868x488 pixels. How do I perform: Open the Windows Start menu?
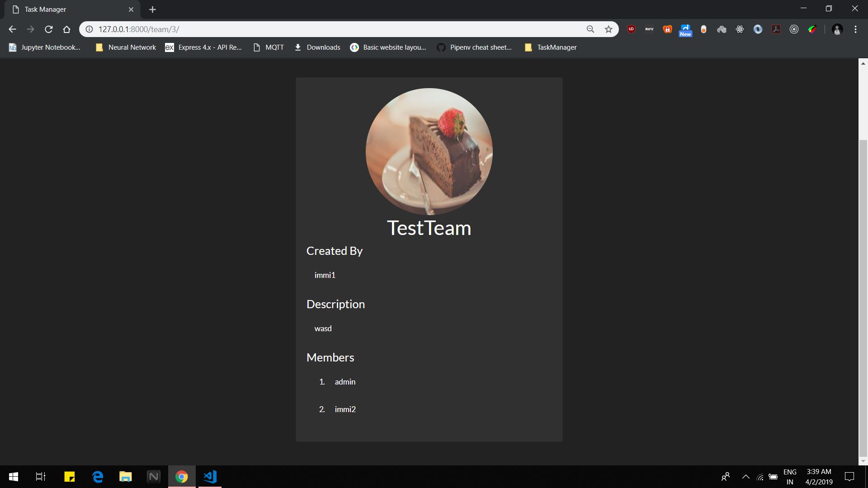pos(14,477)
